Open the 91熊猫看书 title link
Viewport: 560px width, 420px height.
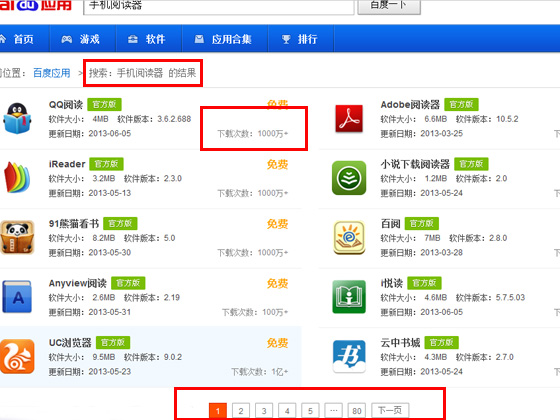click(74, 224)
